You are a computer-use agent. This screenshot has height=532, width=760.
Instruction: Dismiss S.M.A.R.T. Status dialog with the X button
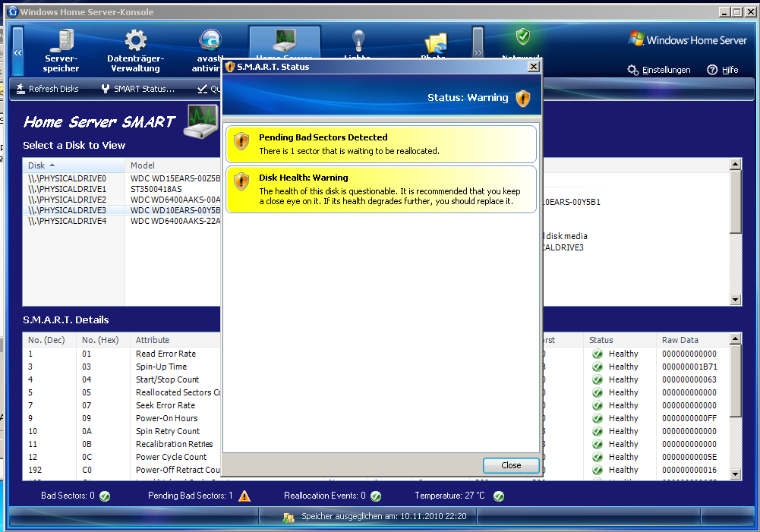pos(534,66)
